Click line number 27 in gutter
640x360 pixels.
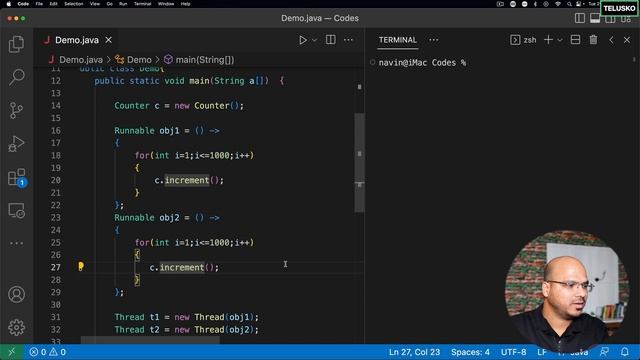pos(56,267)
